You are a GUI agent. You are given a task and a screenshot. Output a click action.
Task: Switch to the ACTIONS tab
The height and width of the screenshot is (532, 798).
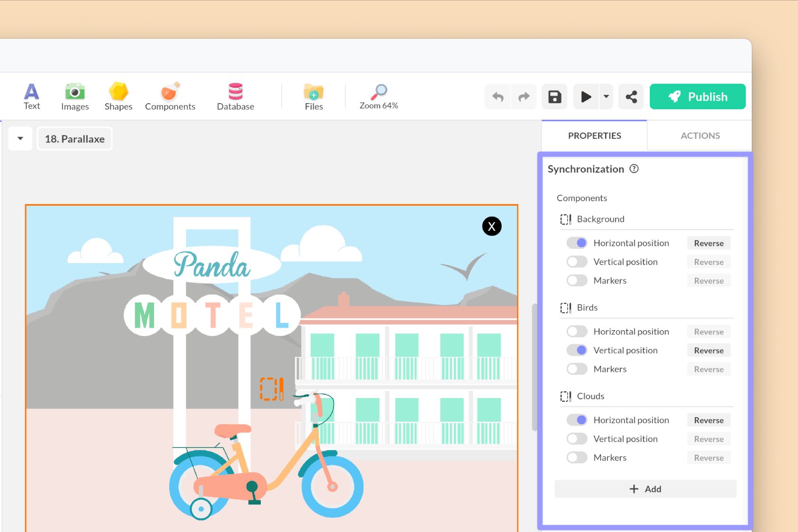[700, 136]
